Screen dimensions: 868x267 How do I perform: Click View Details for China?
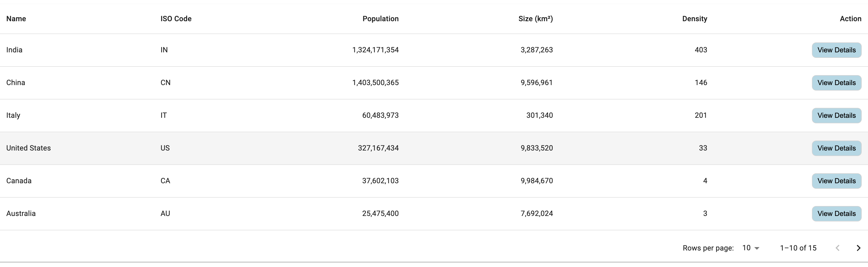click(836, 83)
